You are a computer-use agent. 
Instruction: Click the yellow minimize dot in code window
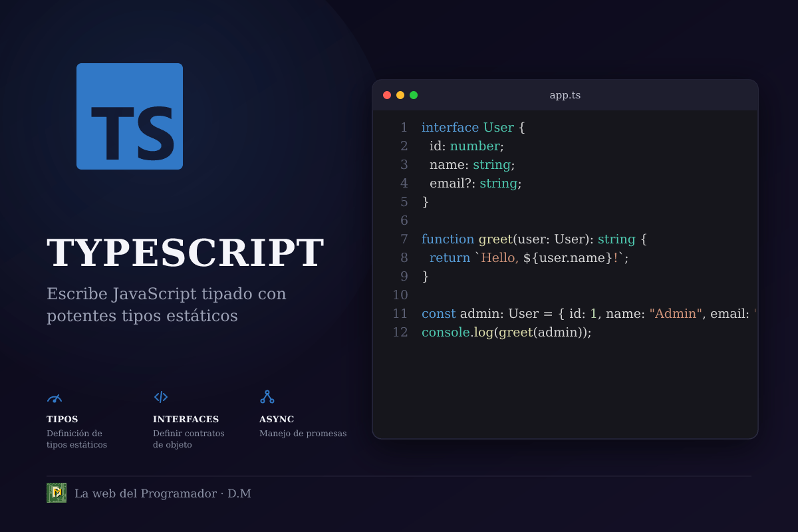click(x=400, y=95)
